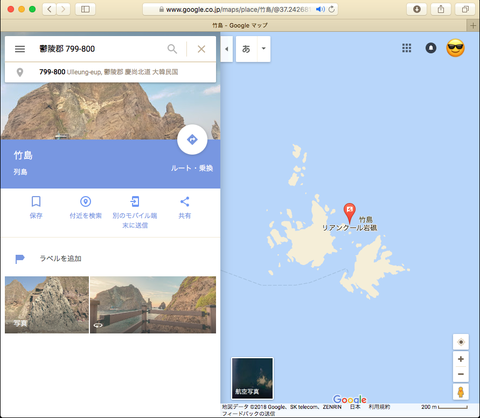Open the Google Maps hamburger menu
Viewport: 480px width, 418px height.
20,49
